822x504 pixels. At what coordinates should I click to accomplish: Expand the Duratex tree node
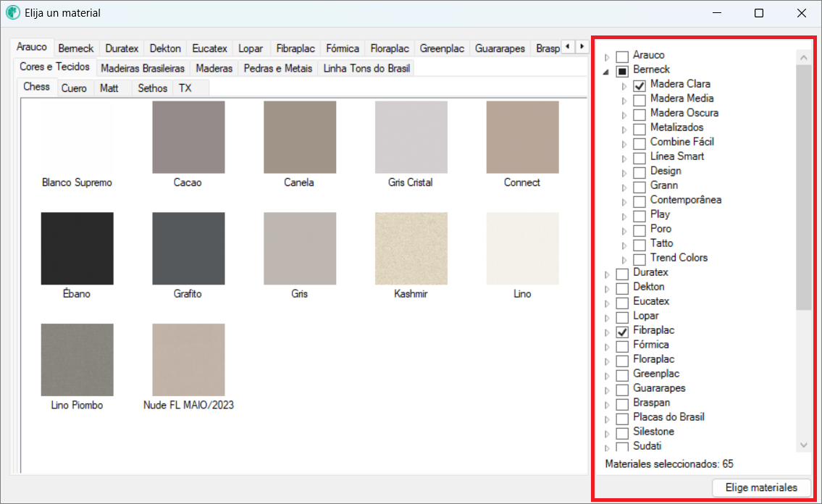point(606,274)
